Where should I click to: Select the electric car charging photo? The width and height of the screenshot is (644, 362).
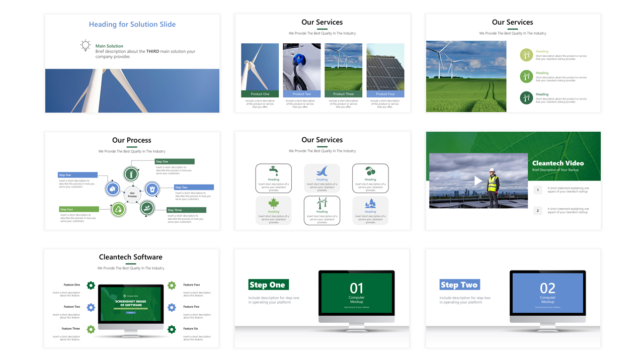click(302, 67)
